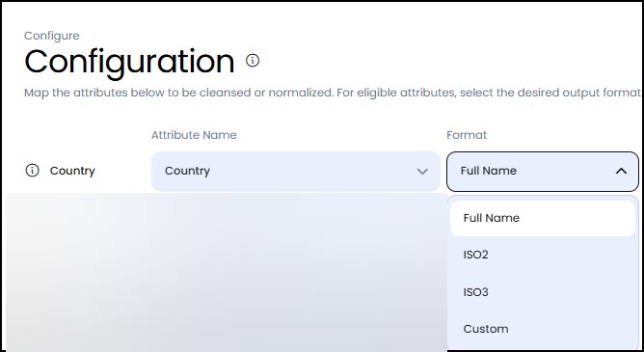Click the info icon beside Configuration heading

(253, 61)
